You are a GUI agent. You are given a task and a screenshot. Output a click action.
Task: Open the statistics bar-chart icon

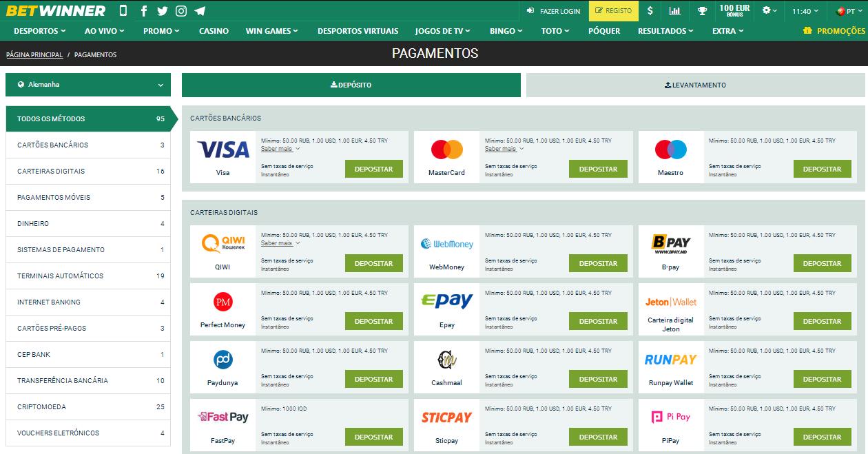[x=674, y=11]
